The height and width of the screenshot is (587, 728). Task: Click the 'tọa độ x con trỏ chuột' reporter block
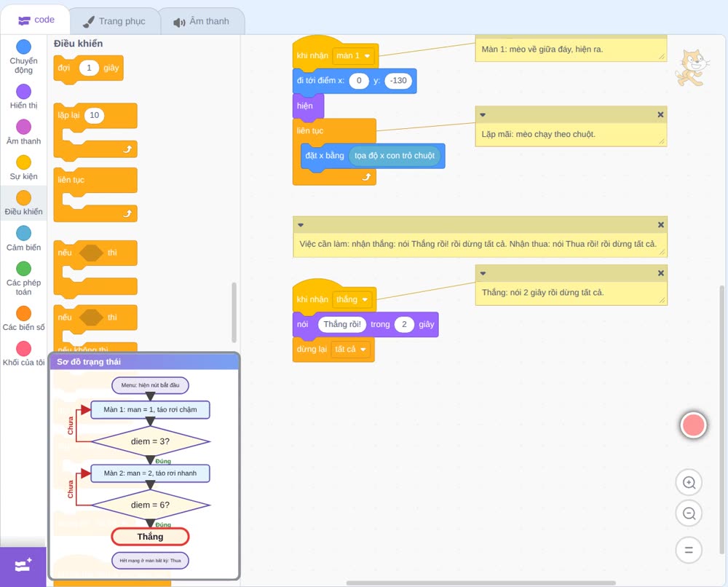click(395, 156)
